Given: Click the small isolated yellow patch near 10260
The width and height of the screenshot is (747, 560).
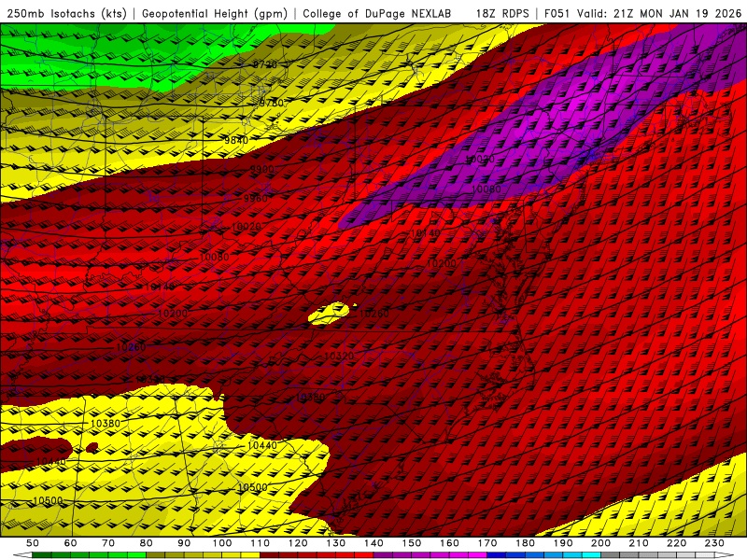Looking at the screenshot, I should click(x=330, y=314).
